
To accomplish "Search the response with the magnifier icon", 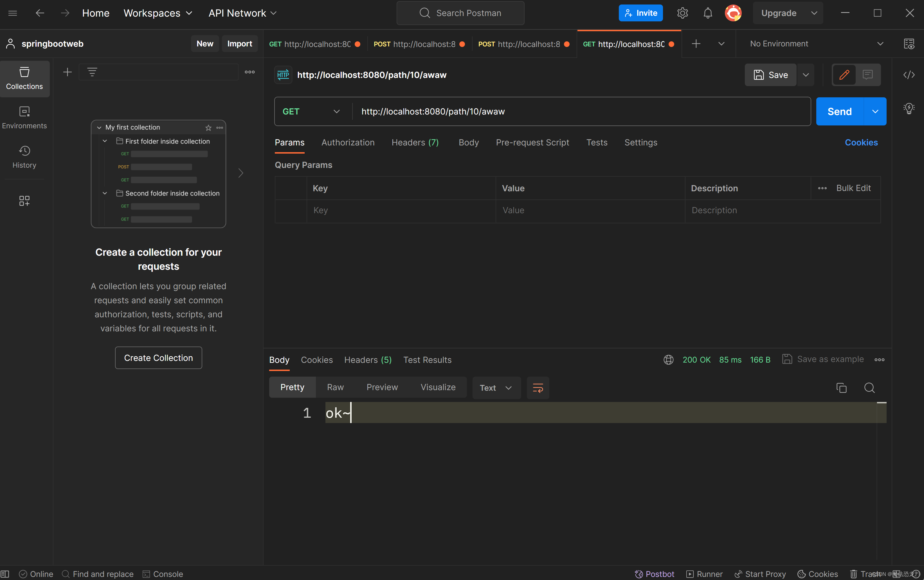I will pos(869,388).
